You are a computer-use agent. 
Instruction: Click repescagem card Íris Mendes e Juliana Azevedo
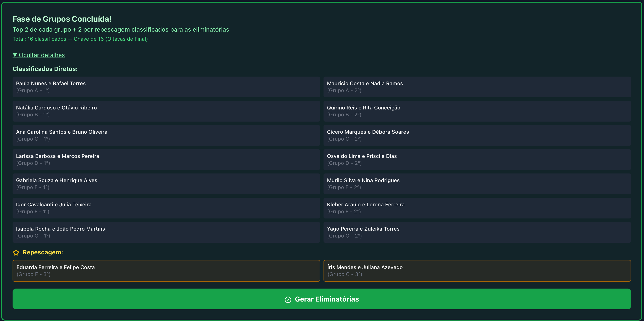[x=477, y=271]
